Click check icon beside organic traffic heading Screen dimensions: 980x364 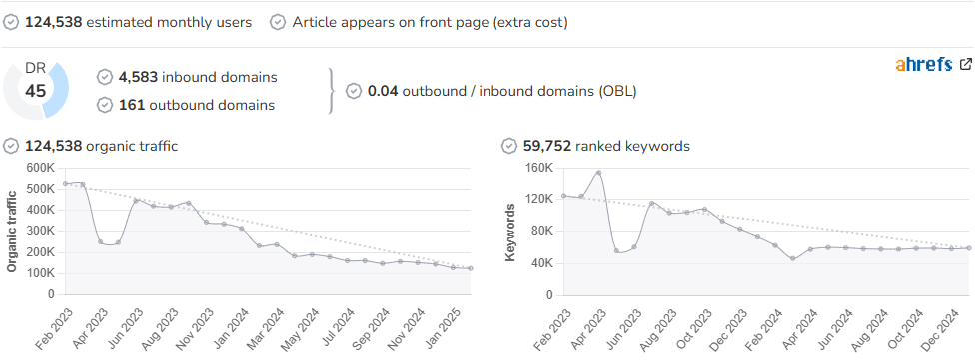pos(11,146)
